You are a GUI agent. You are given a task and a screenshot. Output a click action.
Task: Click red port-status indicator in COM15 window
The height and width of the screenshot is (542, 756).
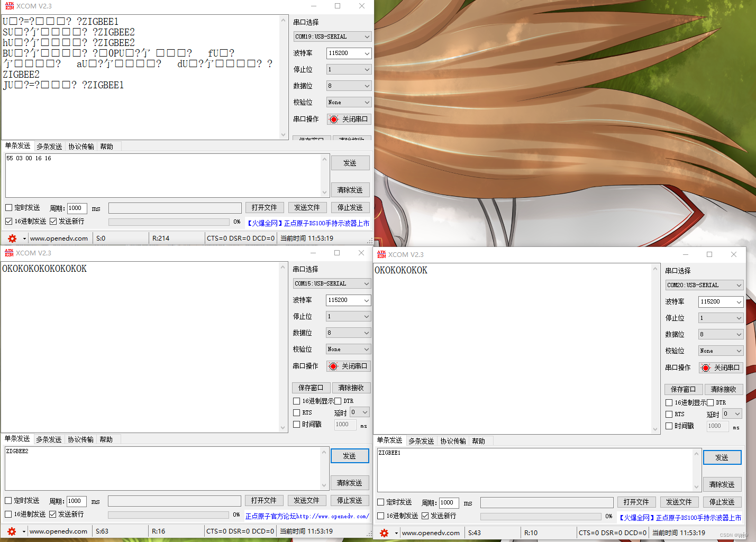(x=333, y=366)
